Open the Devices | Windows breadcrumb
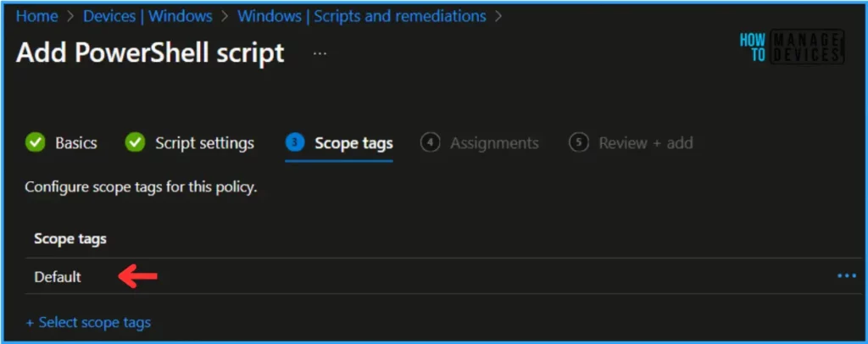 [x=147, y=16]
